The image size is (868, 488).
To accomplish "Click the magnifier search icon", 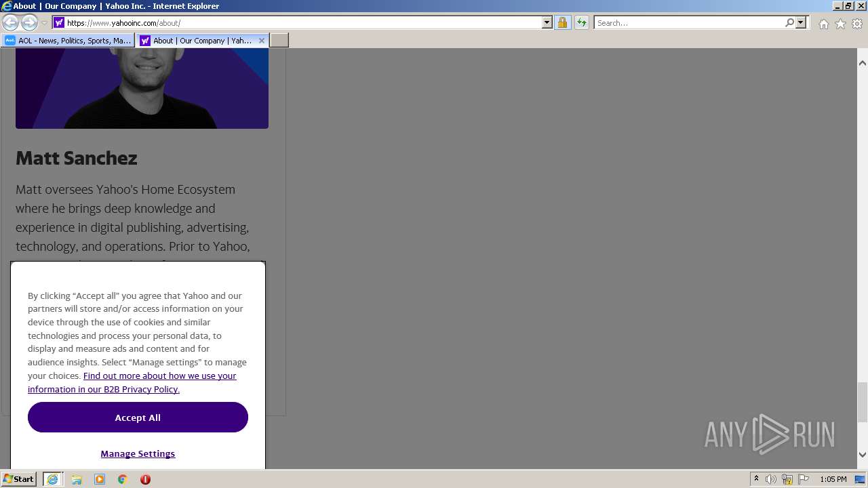I will point(789,22).
